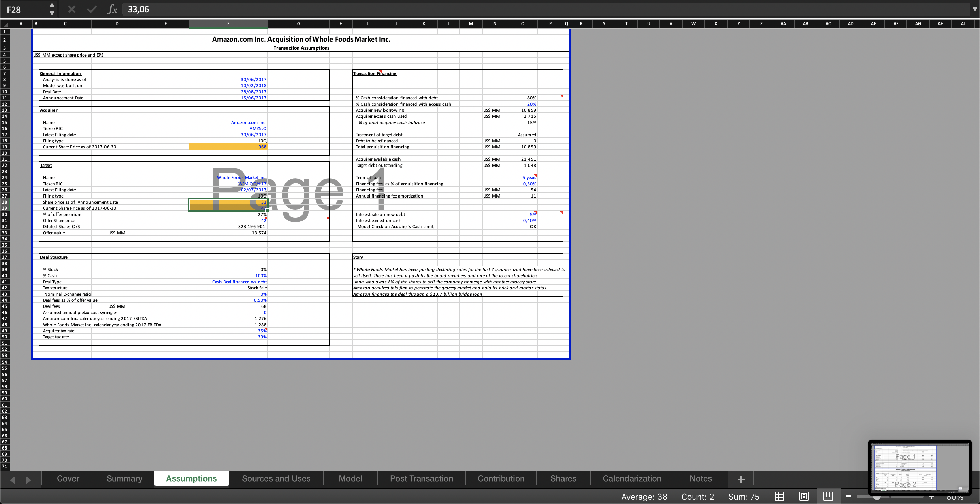The image size is (980, 504).
Task: Click the 'Assumed' treatment of target debt cell
Action: 523,135
